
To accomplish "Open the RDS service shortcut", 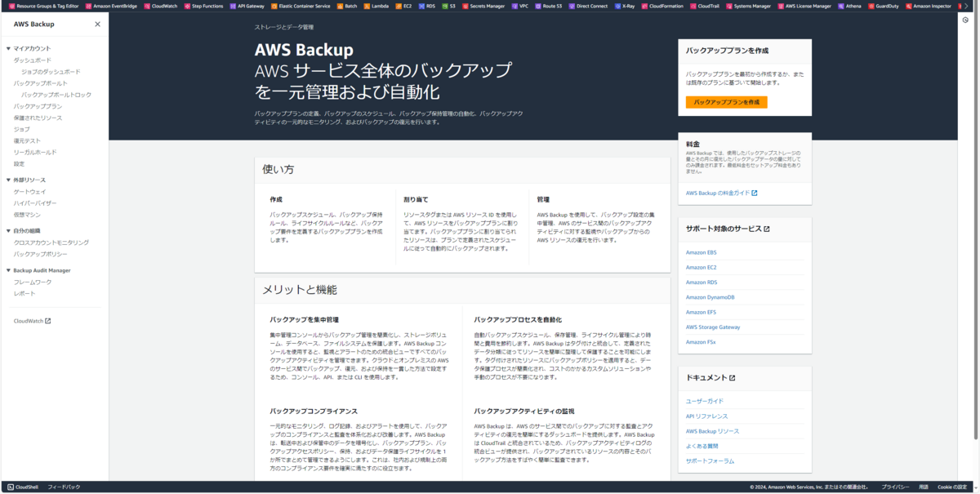I will [x=426, y=6].
